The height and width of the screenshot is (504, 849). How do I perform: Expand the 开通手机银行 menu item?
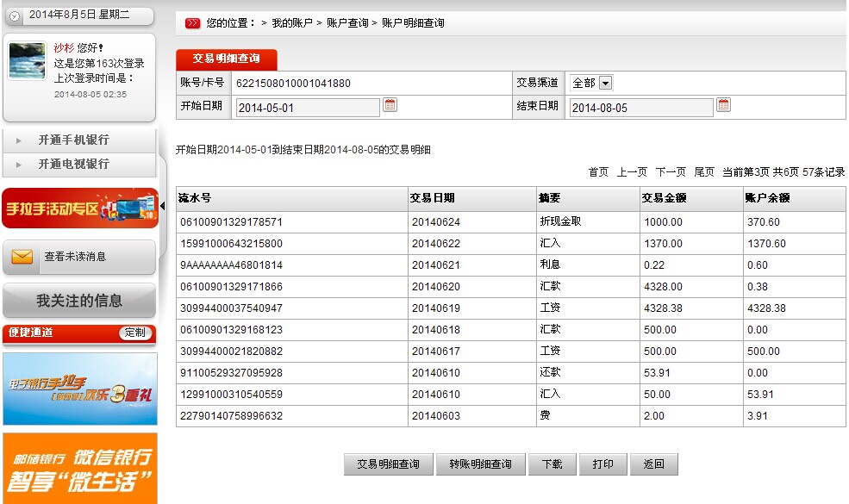pos(73,140)
